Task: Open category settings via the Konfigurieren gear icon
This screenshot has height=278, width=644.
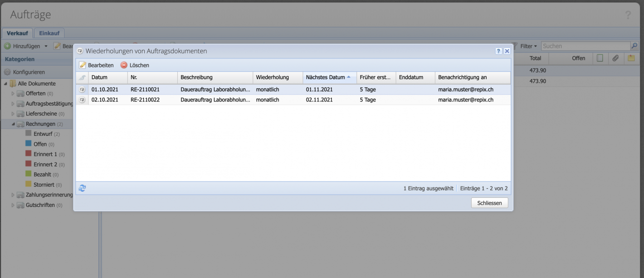Action: click(x=8, y=72)
